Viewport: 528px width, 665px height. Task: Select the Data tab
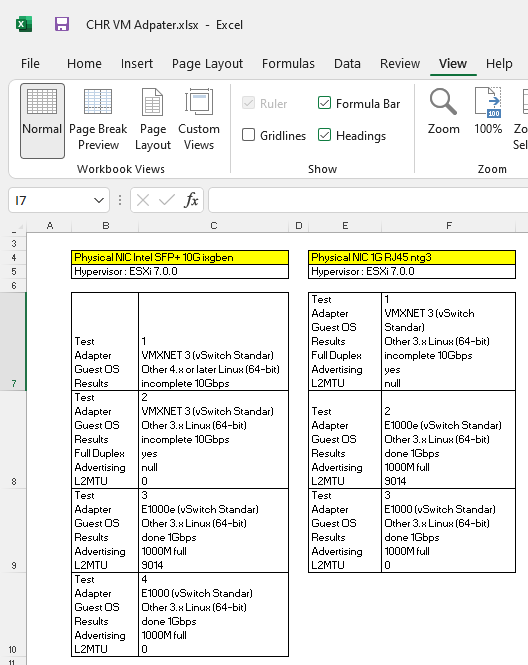coord(347,64)
